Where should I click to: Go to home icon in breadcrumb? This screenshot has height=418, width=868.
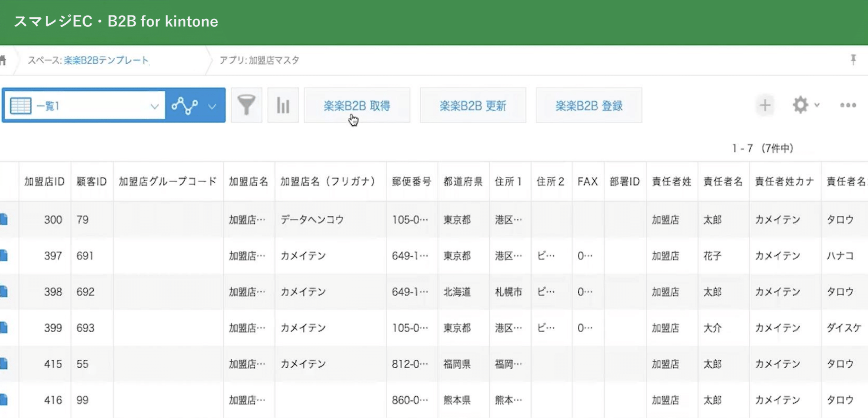pos(3,61)
